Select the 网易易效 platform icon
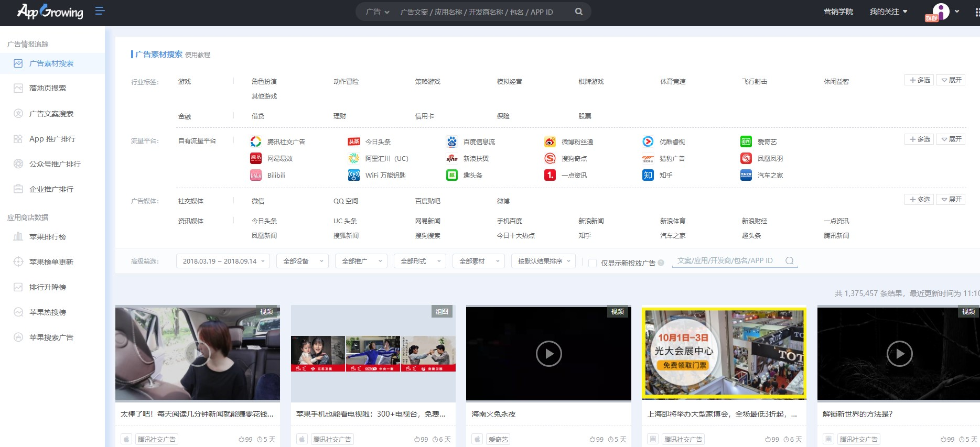Viewport: 980px width, 447px height. click(x=256, y=158)
